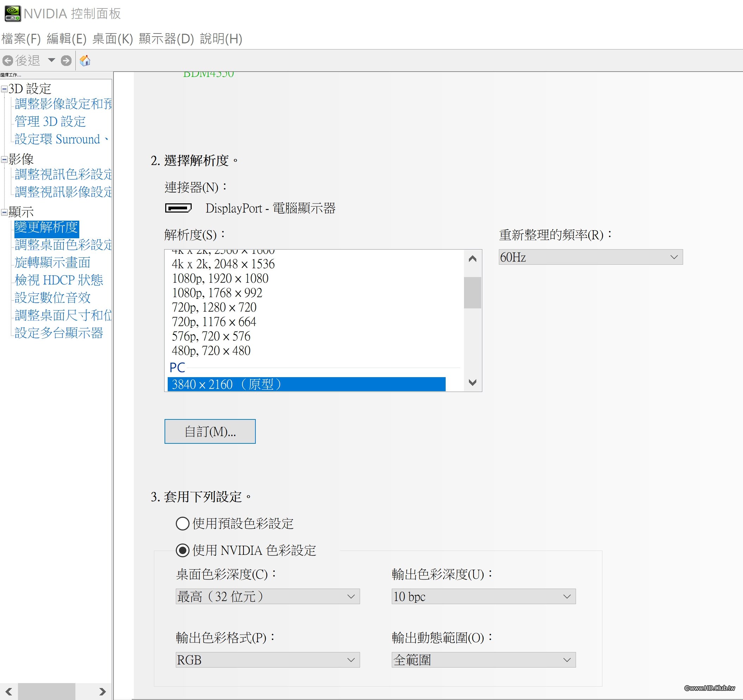Image resolution: width=743 pixels, height=700 pixels.
Task: Open the 顯示器(D) menu
Action: (166, 38)
